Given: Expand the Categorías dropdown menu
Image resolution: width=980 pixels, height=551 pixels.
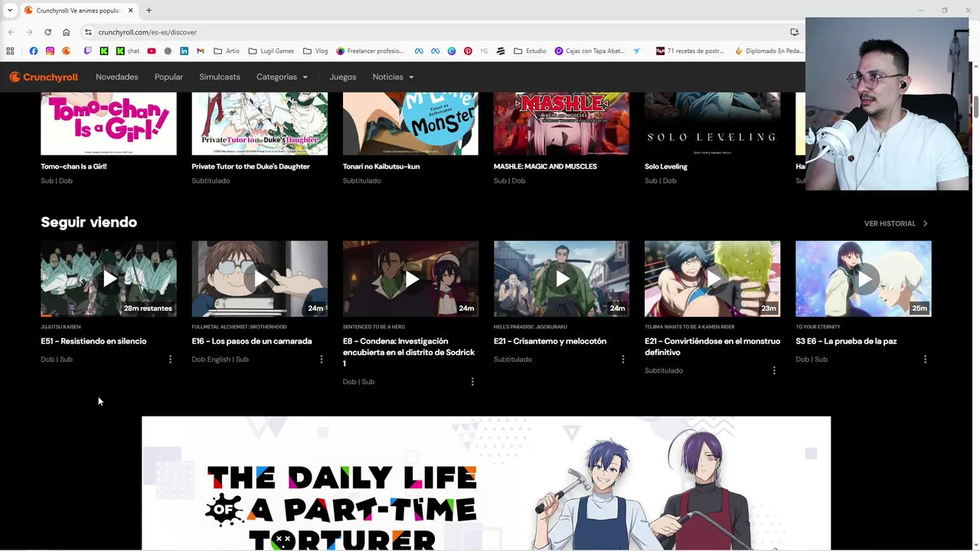Looking at the screenshot, I should point(282,77).
